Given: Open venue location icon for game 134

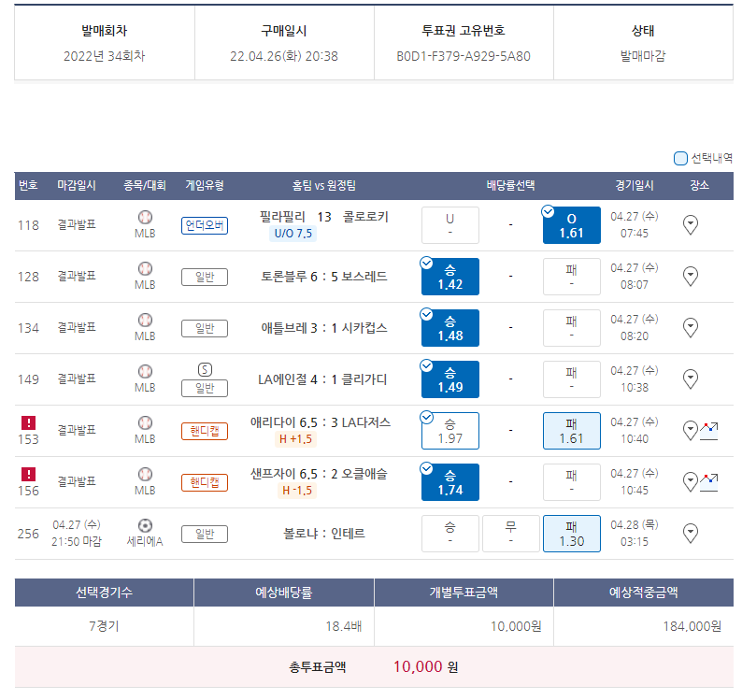Looking at the screenshot, I should 691,327.
